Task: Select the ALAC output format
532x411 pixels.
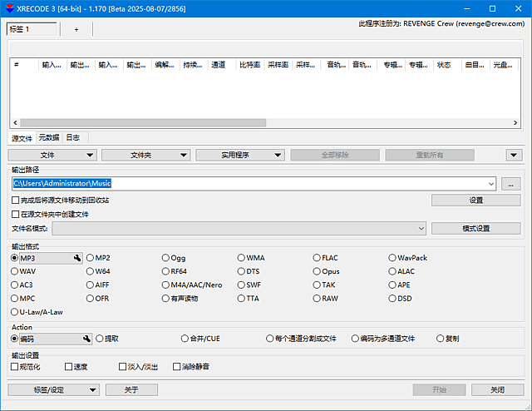Action: coord(401,271)
